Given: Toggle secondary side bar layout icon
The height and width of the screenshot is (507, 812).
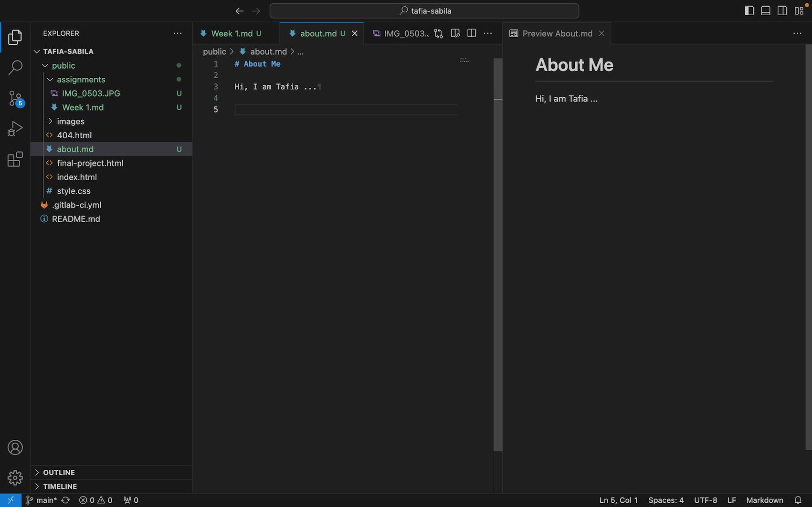Looking at the screenshot, I should click(782, 10).
